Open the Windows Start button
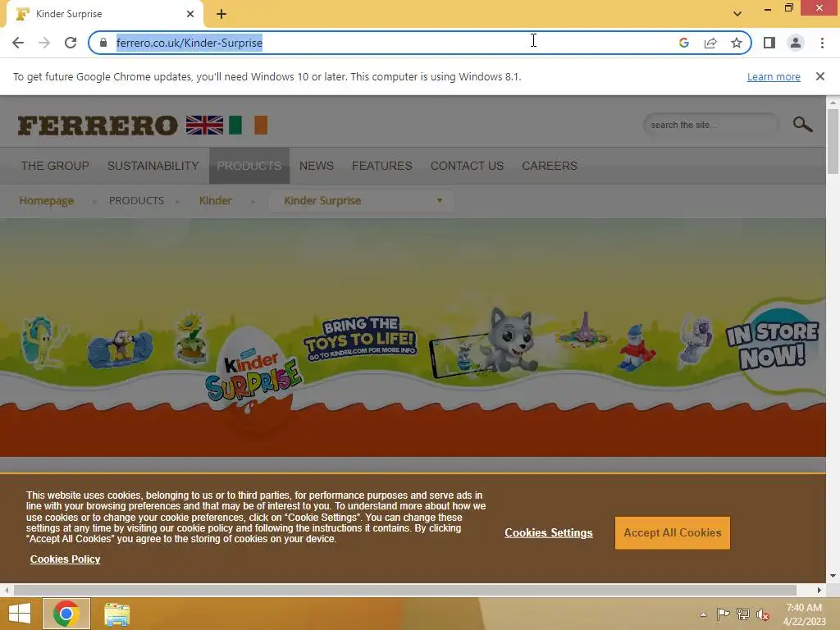840x630 pixels. [x=20, y=614]
